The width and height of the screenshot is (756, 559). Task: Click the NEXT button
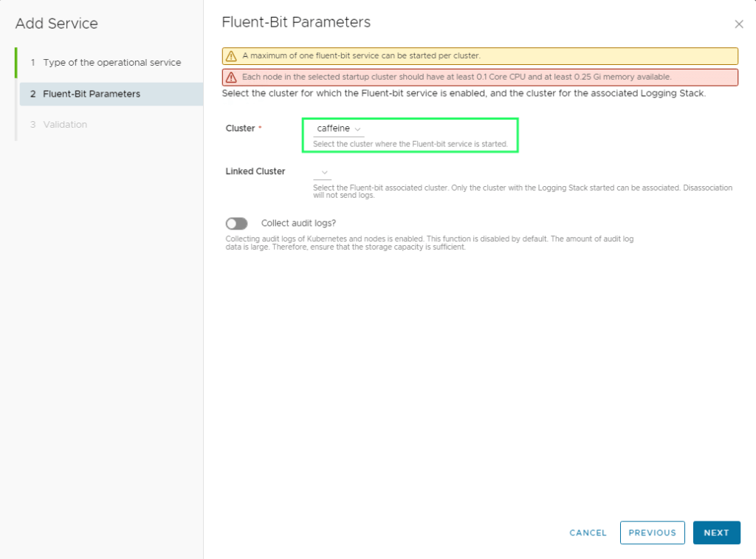pos(716,532)
